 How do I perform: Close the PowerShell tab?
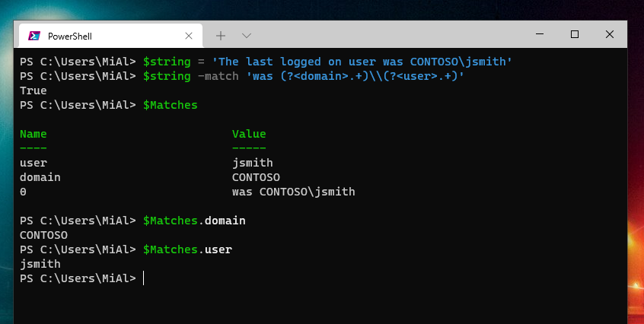188,36
